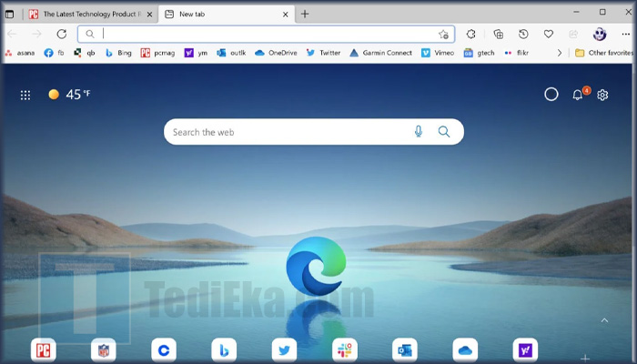Open the vertical tabs menu icon
637x364 pixels.
tap(9, 15)
